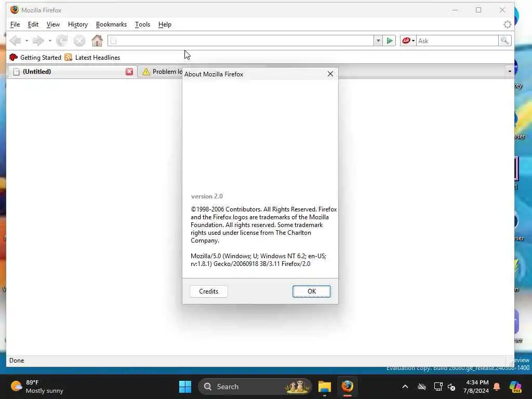
Task: Click the Done status bar text
Action: (x=17, y=361)
